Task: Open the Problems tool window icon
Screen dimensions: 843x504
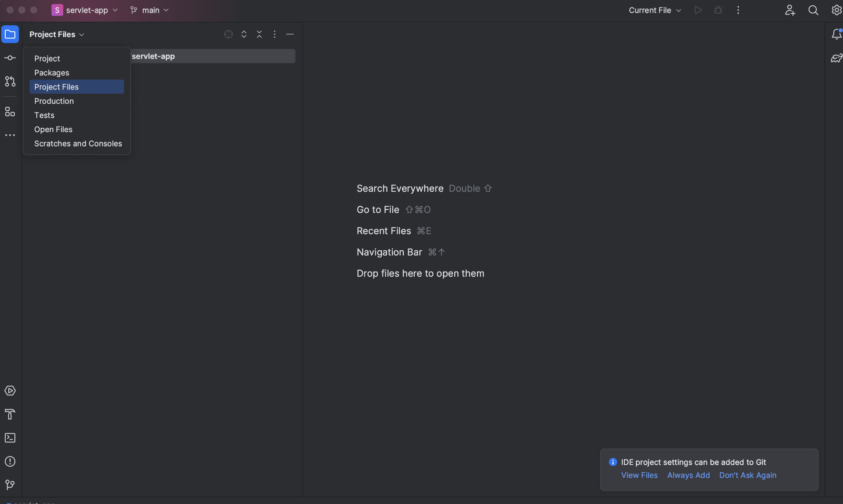Action: 10,461
